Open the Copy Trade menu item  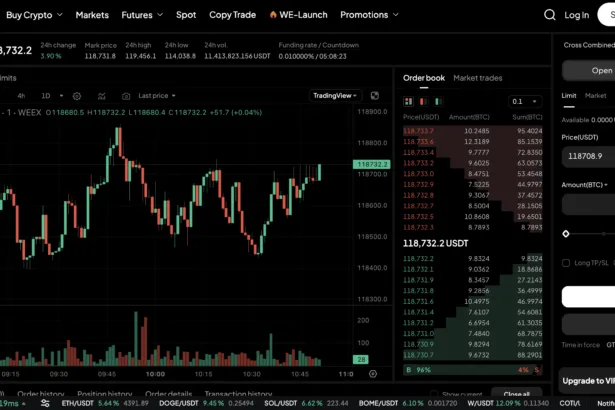232,15
